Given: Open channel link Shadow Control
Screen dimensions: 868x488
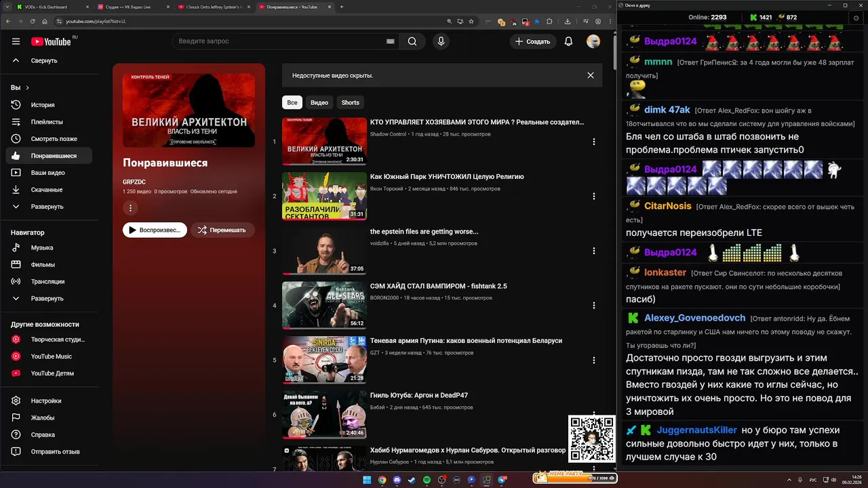Looking at the screenshot, I should [x=388, y=134].
